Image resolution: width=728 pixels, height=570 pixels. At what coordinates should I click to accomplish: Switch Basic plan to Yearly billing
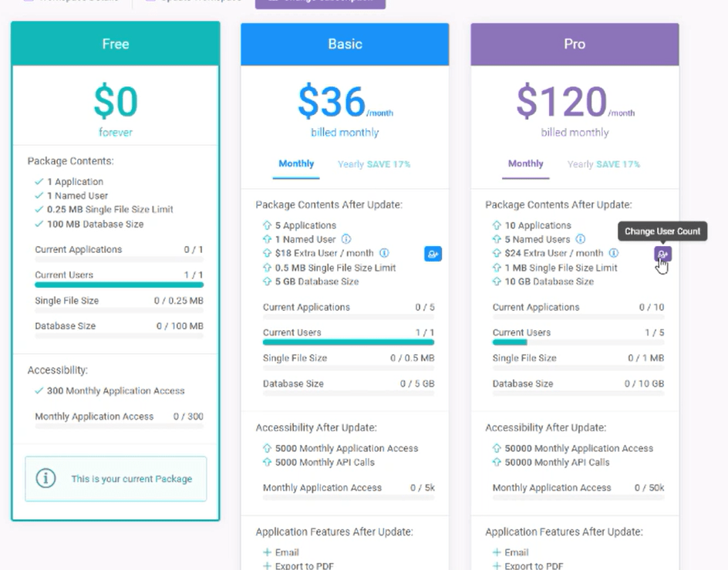pos(374,164)
